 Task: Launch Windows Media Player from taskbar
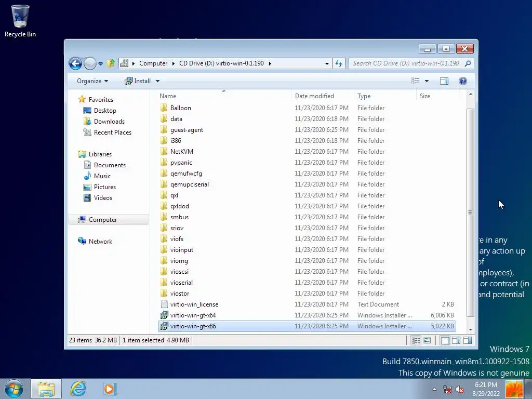tap(110, 389)
